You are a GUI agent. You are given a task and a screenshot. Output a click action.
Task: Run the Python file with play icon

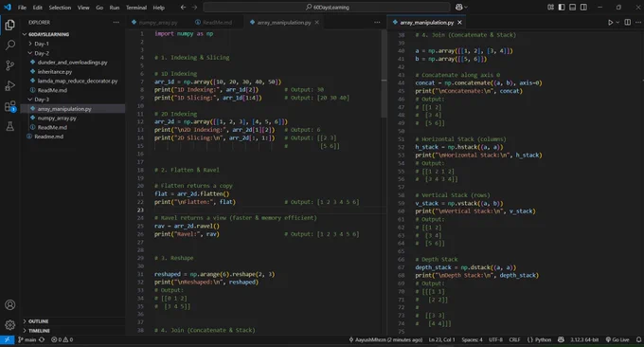tap(610, 22)
